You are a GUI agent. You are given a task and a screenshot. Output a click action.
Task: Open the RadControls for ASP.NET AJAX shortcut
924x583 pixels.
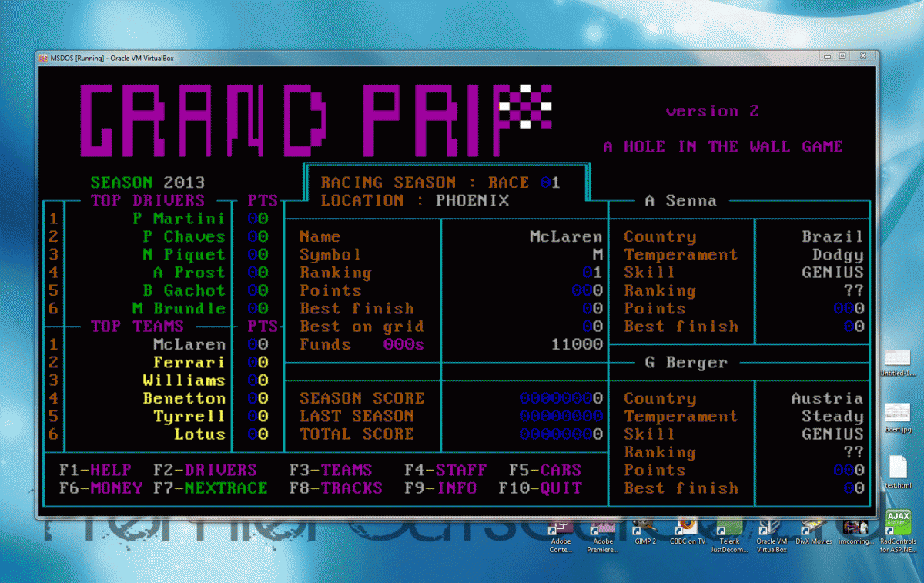pyautogui.click(x=898, y=524)
